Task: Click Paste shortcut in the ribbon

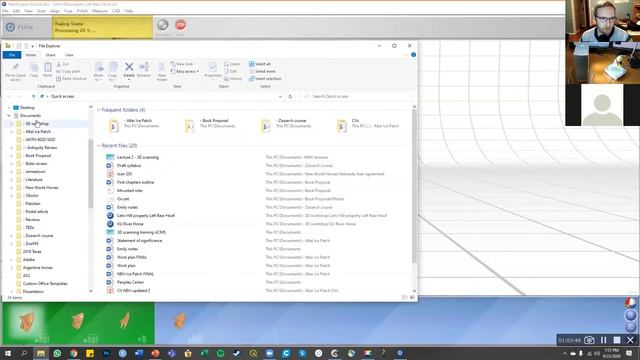Action: point(72,78)
